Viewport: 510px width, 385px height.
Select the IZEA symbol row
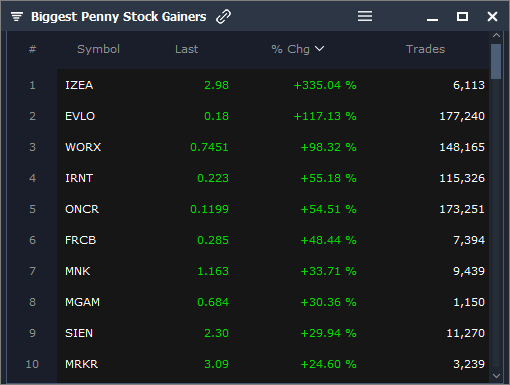tap(273, 85)
